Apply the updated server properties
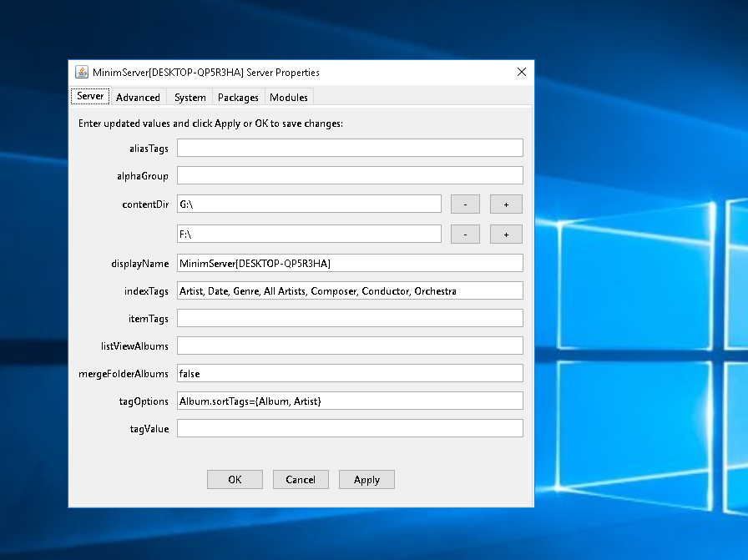Screen dimensions: 748x560 [366, 479]
